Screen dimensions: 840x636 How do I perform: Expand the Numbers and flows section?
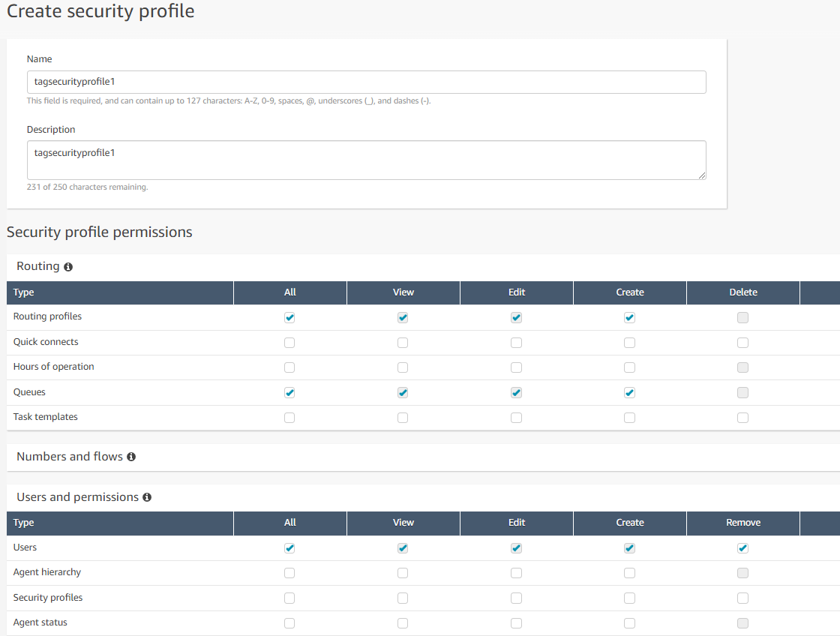[423, 457]
